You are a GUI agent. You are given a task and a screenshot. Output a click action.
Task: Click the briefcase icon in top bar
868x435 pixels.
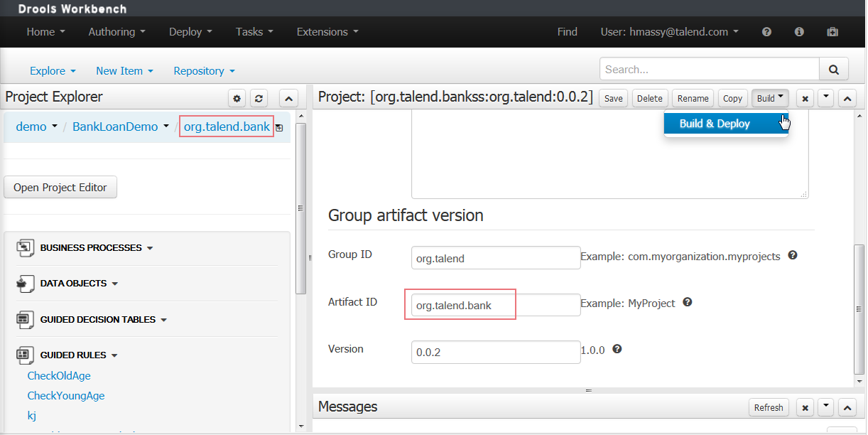[x=832, y=32]
